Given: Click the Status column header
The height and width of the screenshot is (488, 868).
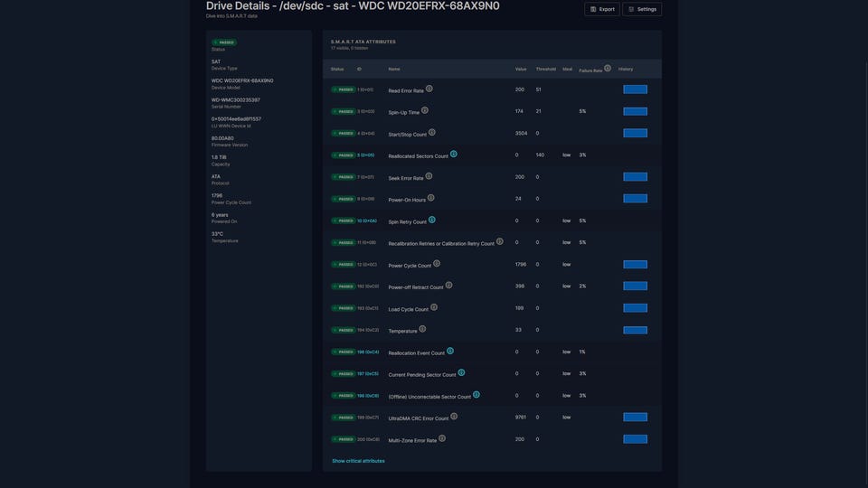Looking at the screenshot, I should click(x=337, y=70).
